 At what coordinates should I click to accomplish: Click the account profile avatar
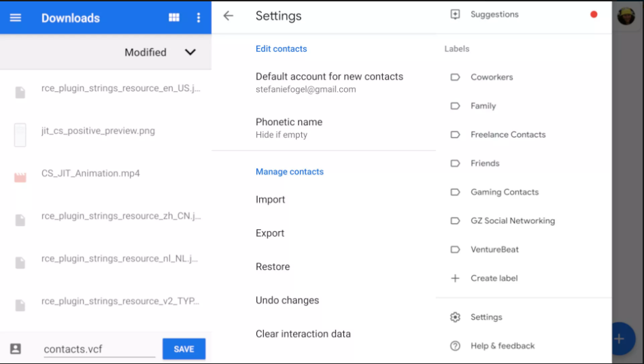click(626, 16)
